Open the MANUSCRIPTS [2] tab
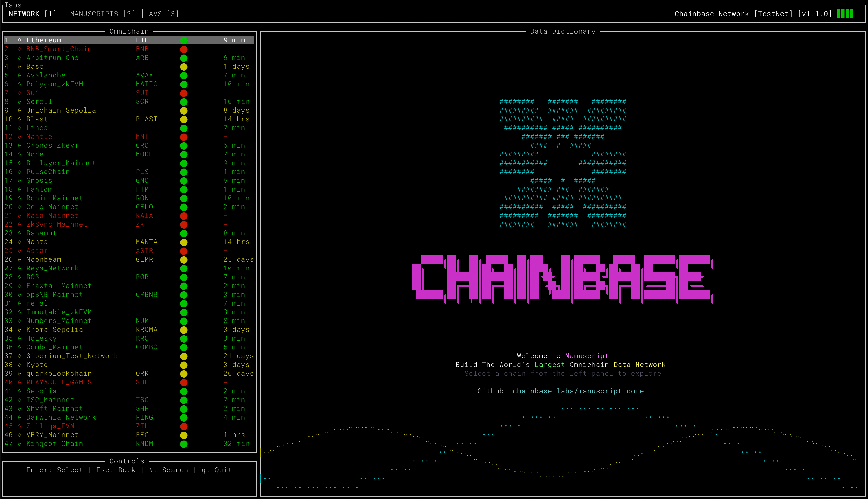This screenshot has height=499, width=868. pyautogui.click(x=102, y=14)
